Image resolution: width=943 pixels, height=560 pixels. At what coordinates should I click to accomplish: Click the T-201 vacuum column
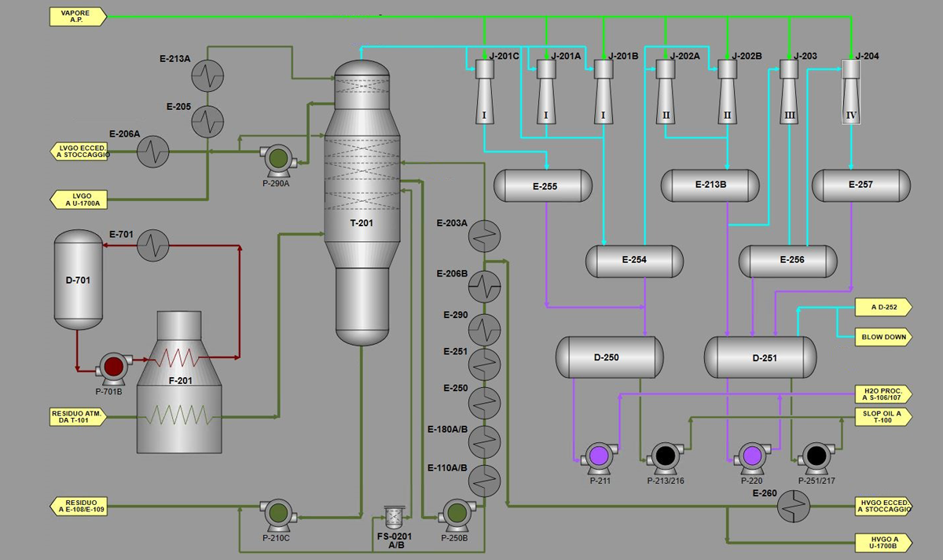361,204
